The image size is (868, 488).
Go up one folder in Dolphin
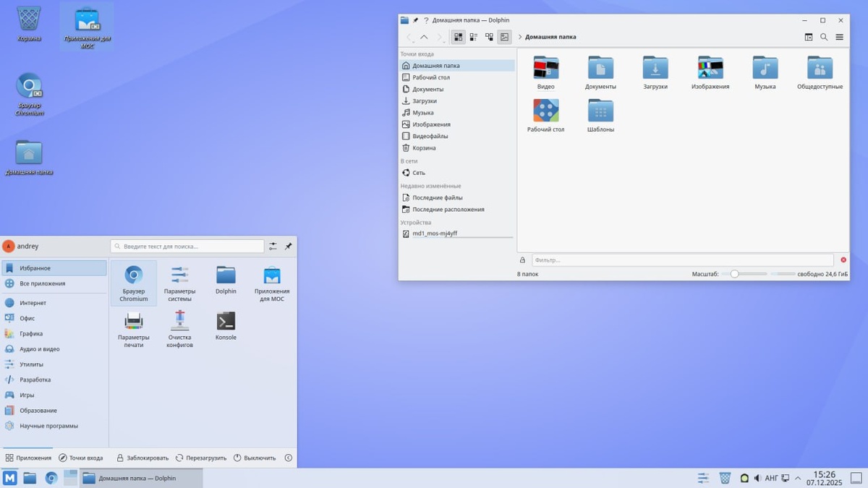coord(424,37)
